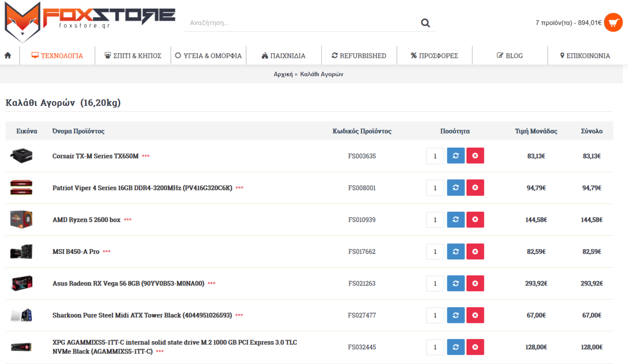Refresh quantity for AMD Ryzen 5 2600 box
The image size is (628, 364).
[455, 220]
